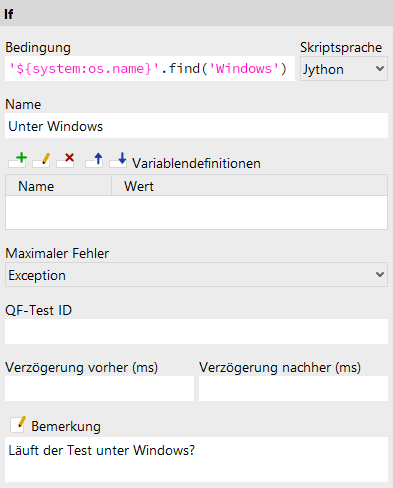Move the variable definition up
393x488 pixels.
click(94, 160)
